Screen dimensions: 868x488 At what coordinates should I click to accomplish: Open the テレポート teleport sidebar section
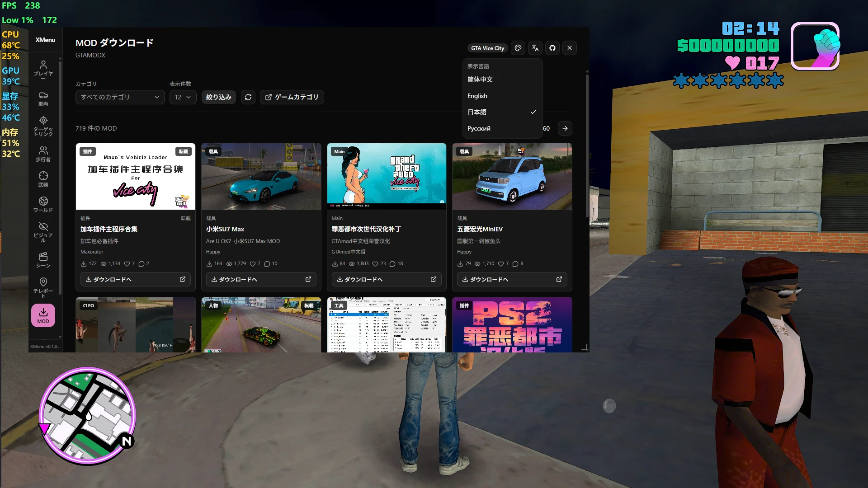point(43,287)
